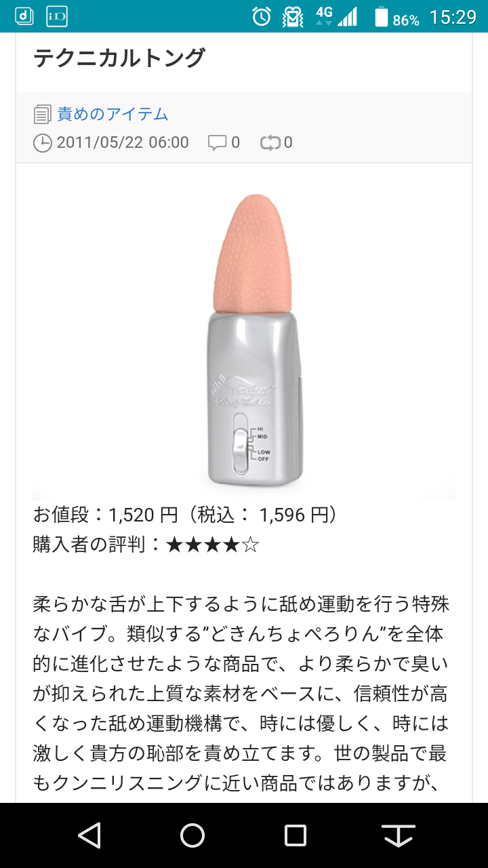Hide the navigation bar with the down-arrow icon
The image size is (488, 868).
399,835
